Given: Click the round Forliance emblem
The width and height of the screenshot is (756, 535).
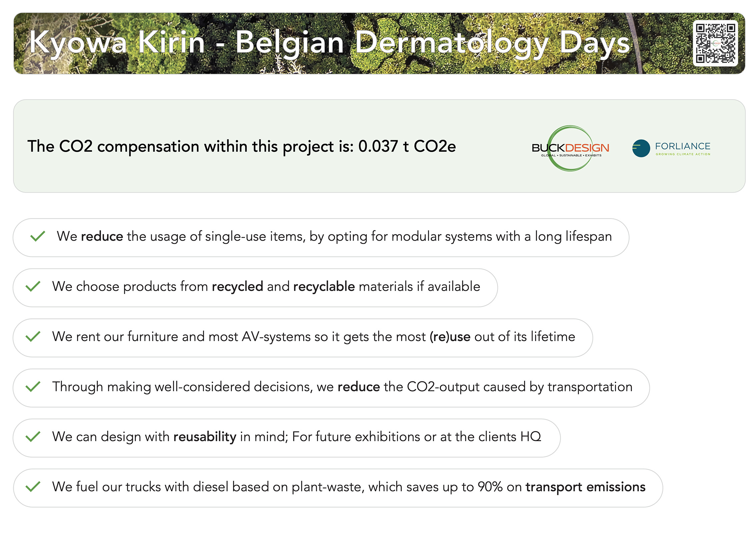Looking at the screenshot, I should (x=641, y=148).
